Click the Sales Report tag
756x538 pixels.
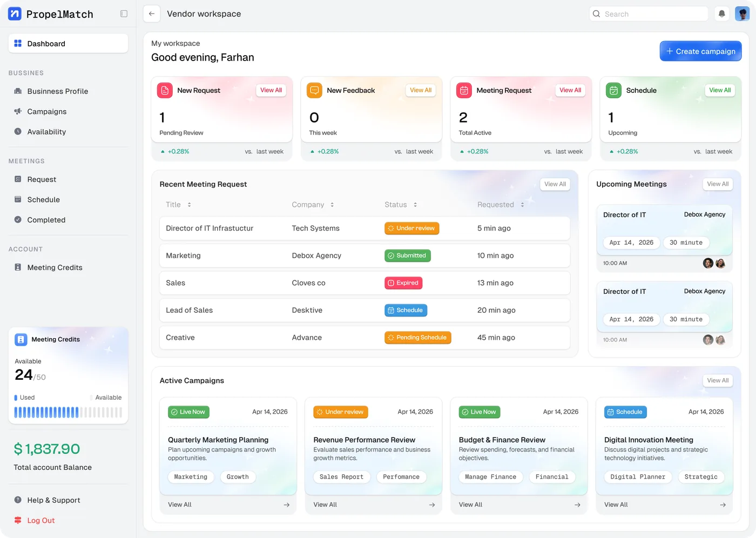click(x=341, y=477)
